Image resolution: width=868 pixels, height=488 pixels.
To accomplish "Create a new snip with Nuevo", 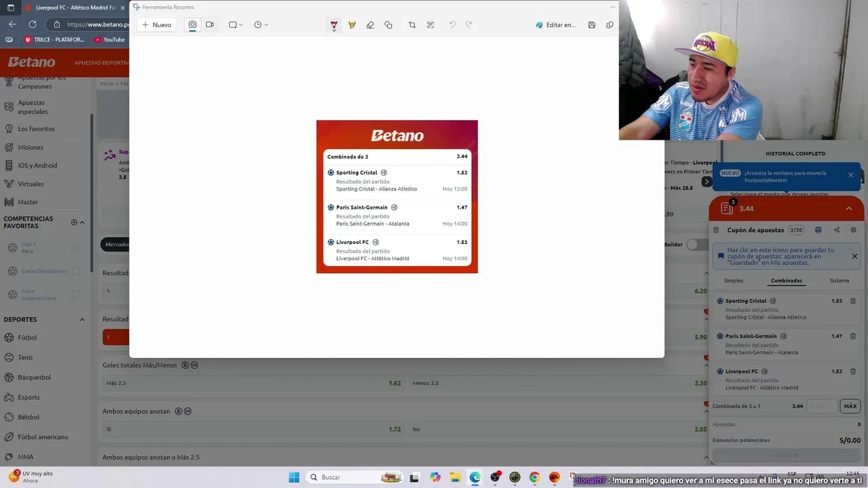I will pos(157,25).
